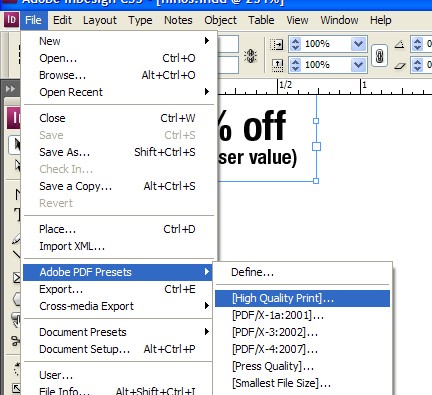The width and height of the screenshot is (432, 395).
Task: Select the Selection arrow tool
Action: [15, 145]
